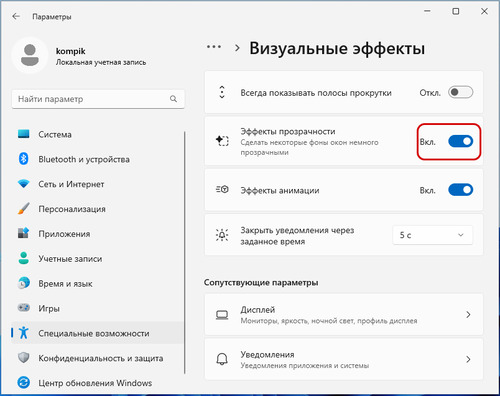Image resolution: width=500 pixels, height=396 pixels.
Task: Click the back arrow icon
Action: (x=16, y=16)
